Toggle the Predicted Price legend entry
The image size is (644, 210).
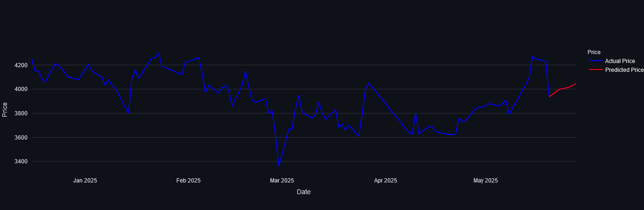point(616,70)
